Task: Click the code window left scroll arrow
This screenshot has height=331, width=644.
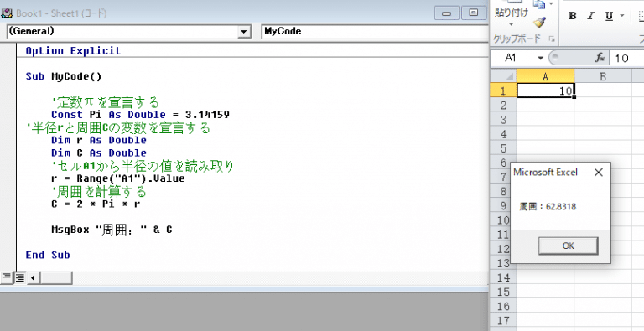Action: click(33, 277)
